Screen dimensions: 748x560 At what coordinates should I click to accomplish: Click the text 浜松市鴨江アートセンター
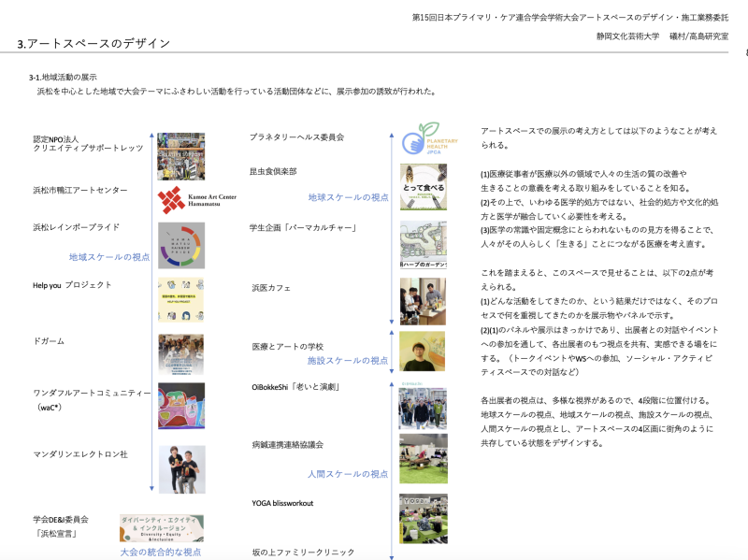coord(80,190)
